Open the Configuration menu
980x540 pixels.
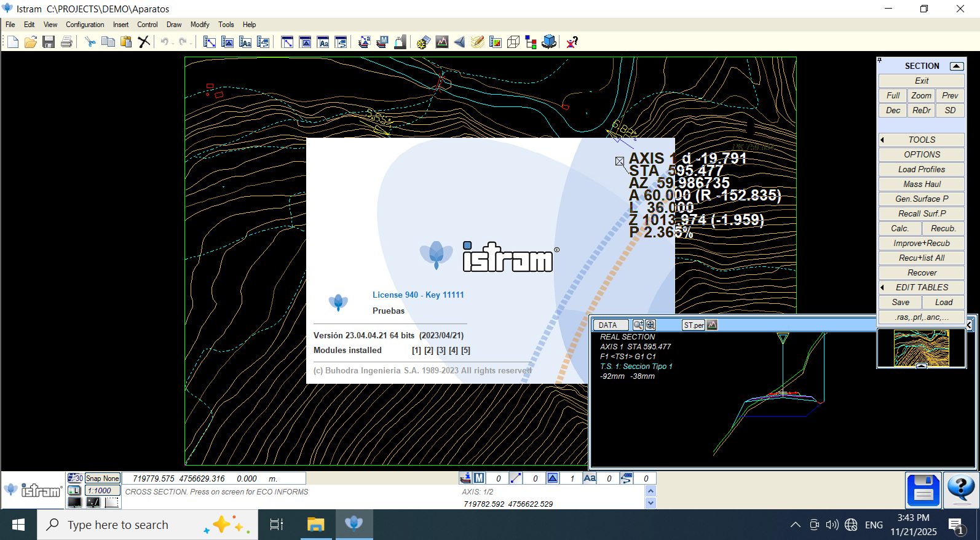(85, 25)
